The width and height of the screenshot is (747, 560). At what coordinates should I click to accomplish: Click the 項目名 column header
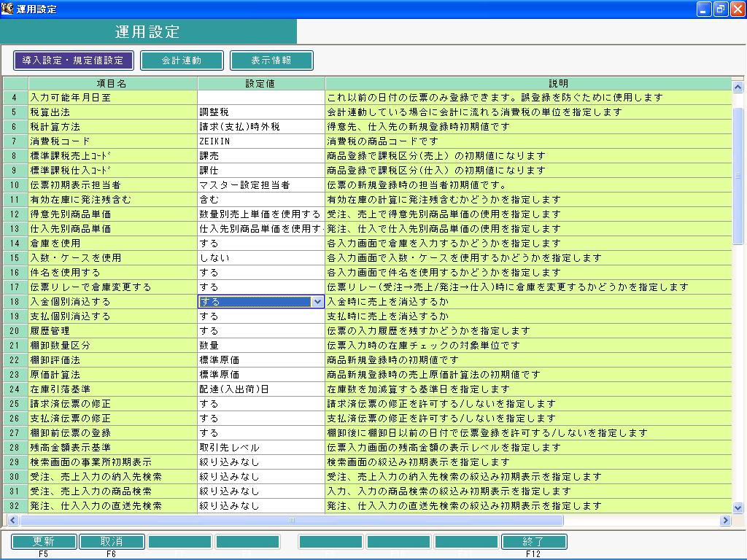coord(112,83)
